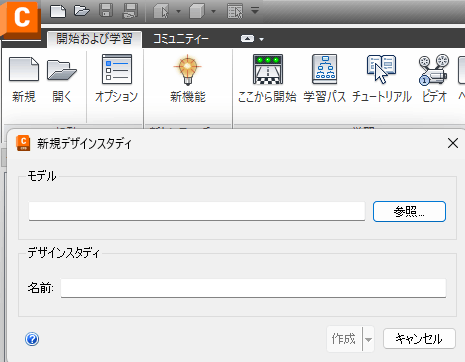Image resolution: width=465 pixels, height=362 pixels.
Task: Open the チュートリアル book icon
Action: click(382, 79)
